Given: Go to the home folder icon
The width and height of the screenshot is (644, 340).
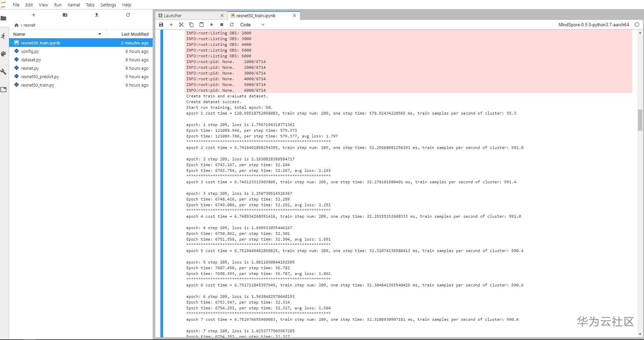Looking at the screenshot, I should pyautogui.click(x=16, y=25).
